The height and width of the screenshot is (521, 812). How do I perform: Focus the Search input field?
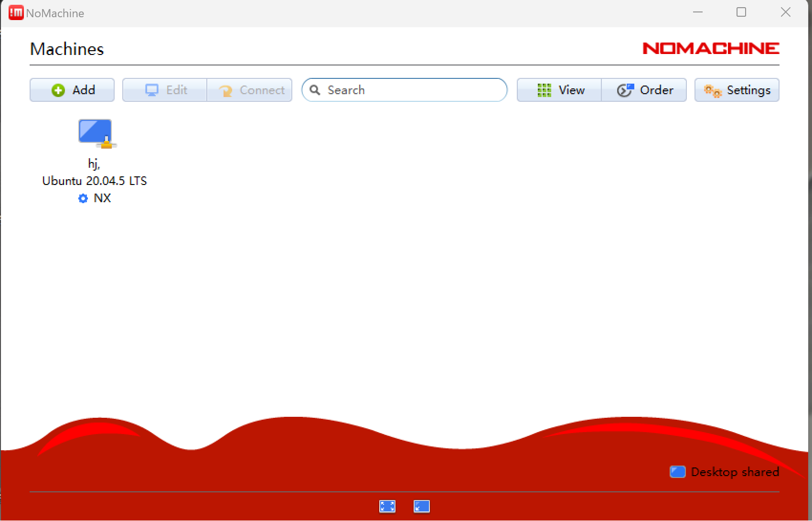(x=411, y=90)
